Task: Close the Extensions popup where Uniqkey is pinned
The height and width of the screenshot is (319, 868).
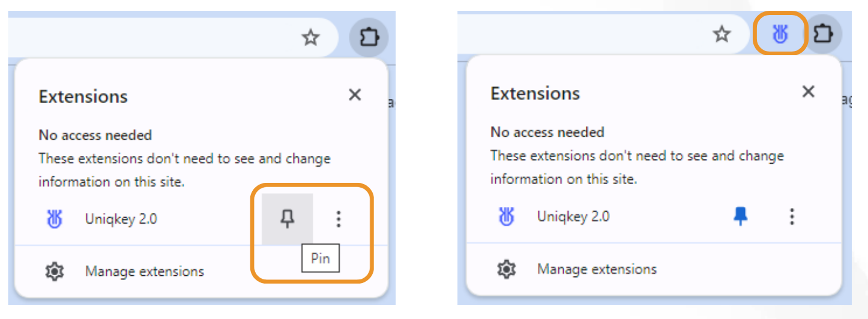Action: 809,92
